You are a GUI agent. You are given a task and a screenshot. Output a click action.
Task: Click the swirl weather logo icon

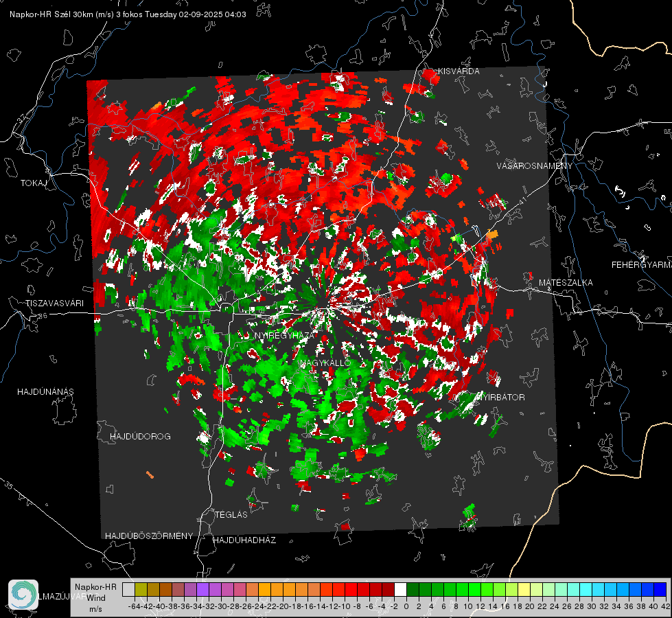[x=23, y=595]
